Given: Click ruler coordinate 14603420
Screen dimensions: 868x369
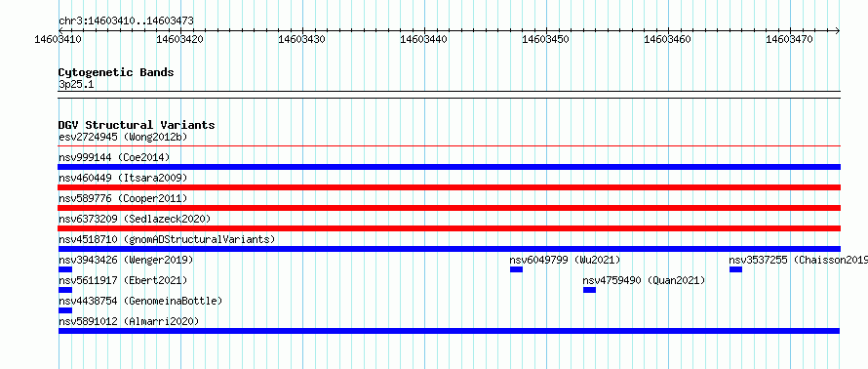Looking at the screenshot, I should click(179, 39).
